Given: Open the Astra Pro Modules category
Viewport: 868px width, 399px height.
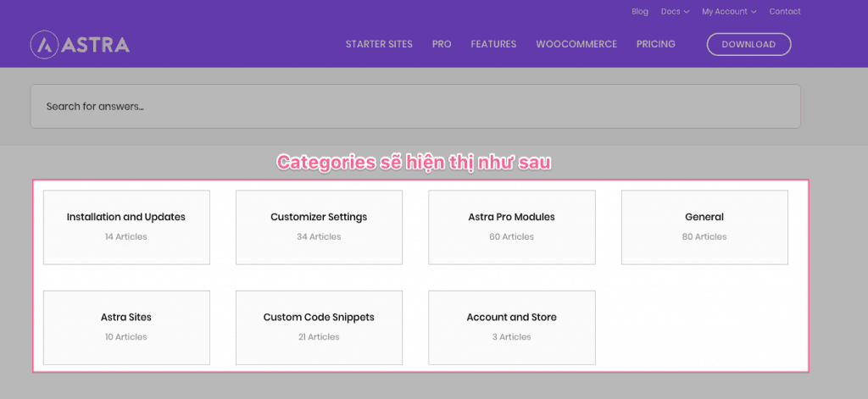Looking at the screenshot, I should point(511,227).
